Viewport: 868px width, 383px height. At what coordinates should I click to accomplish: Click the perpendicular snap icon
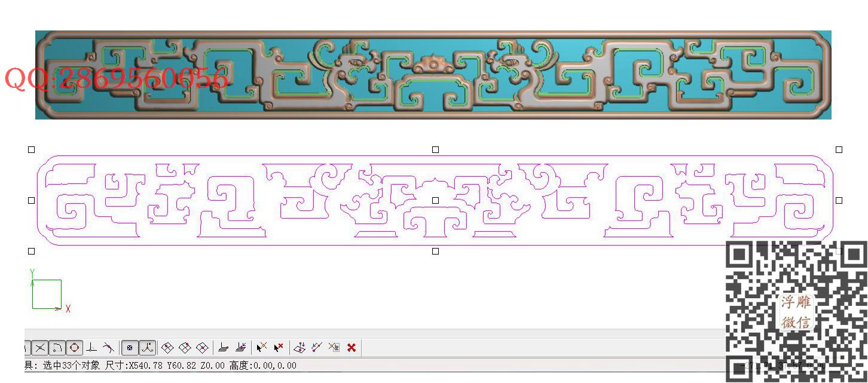[91, 347]
